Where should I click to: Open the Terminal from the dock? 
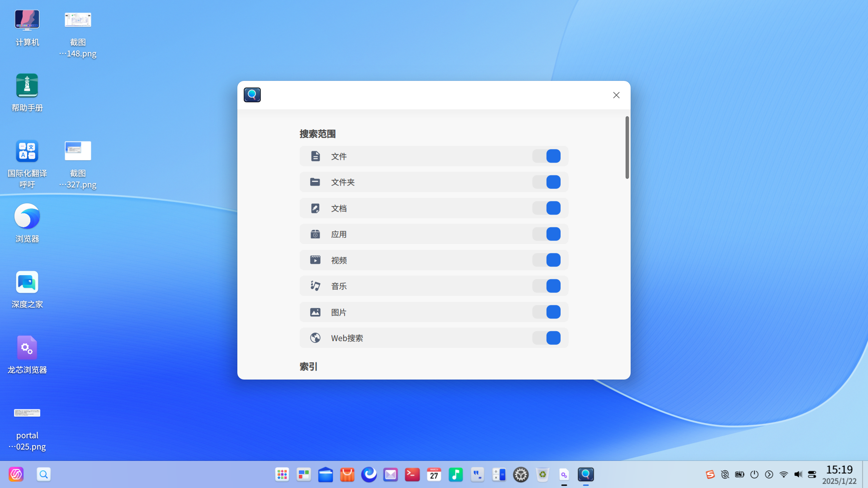(x=412, y=474)
